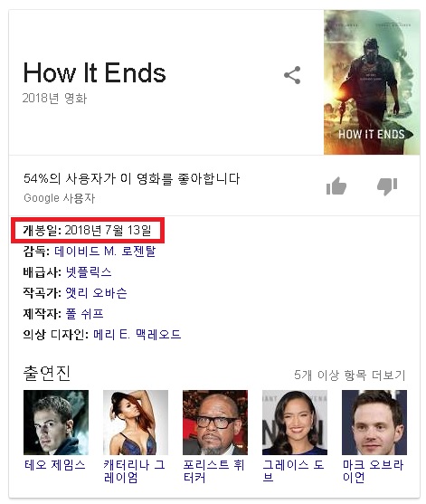Open distributor link 넷플릭스
The image size is (426, 504).
(89, 272)
